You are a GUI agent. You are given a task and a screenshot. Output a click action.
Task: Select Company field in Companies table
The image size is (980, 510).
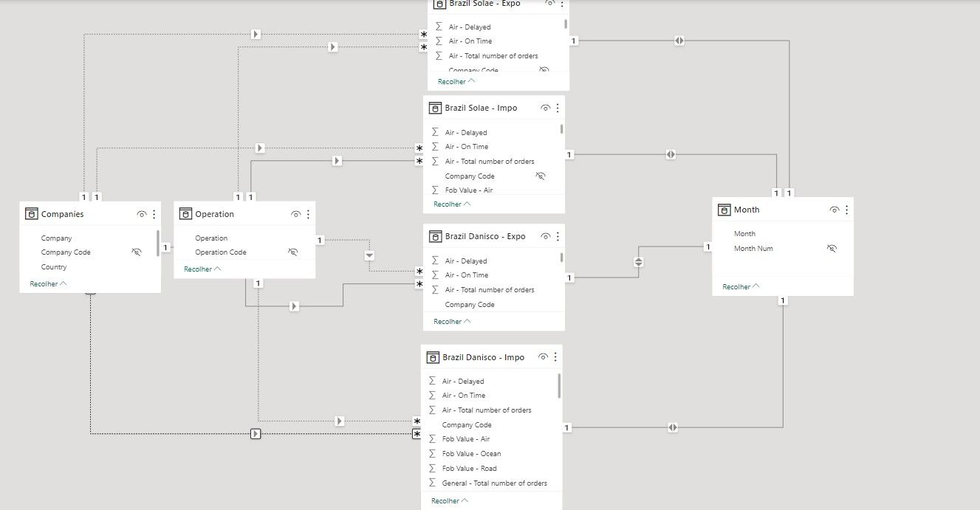(57, 238)
